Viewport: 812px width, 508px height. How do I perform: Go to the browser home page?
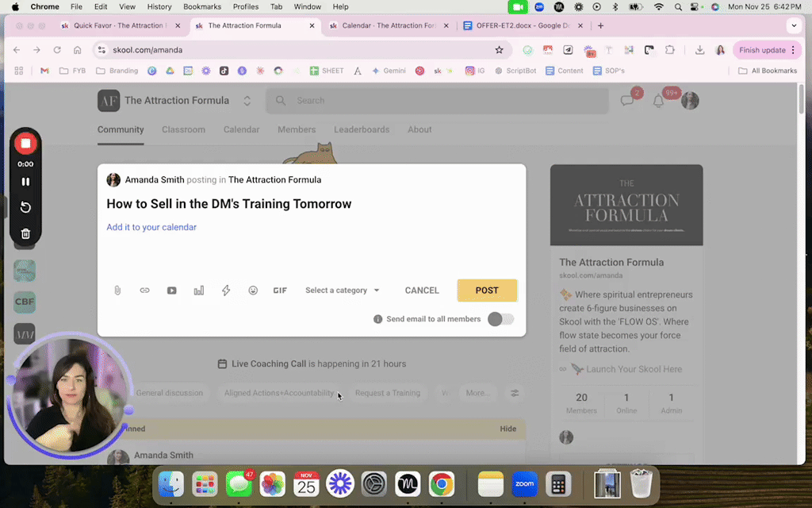(x=77, y=50)
